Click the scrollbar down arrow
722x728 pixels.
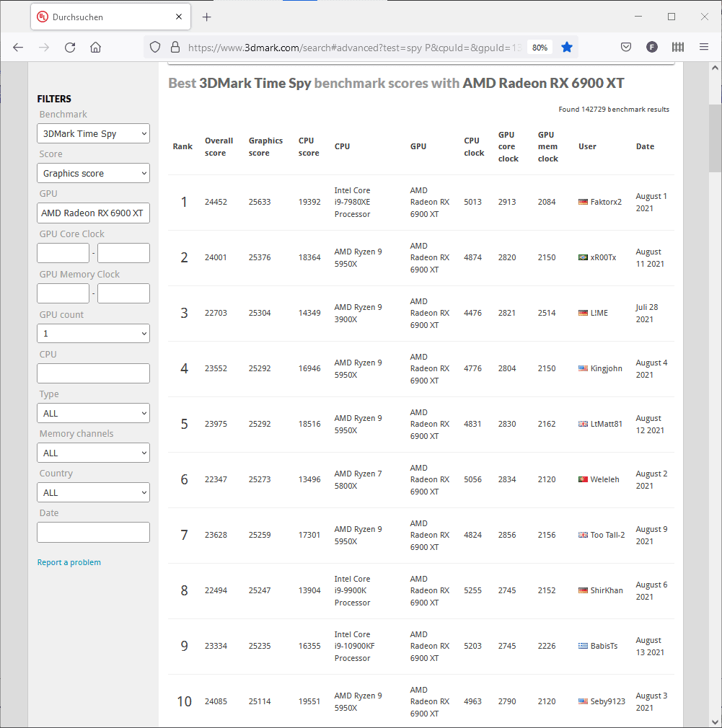715,722
